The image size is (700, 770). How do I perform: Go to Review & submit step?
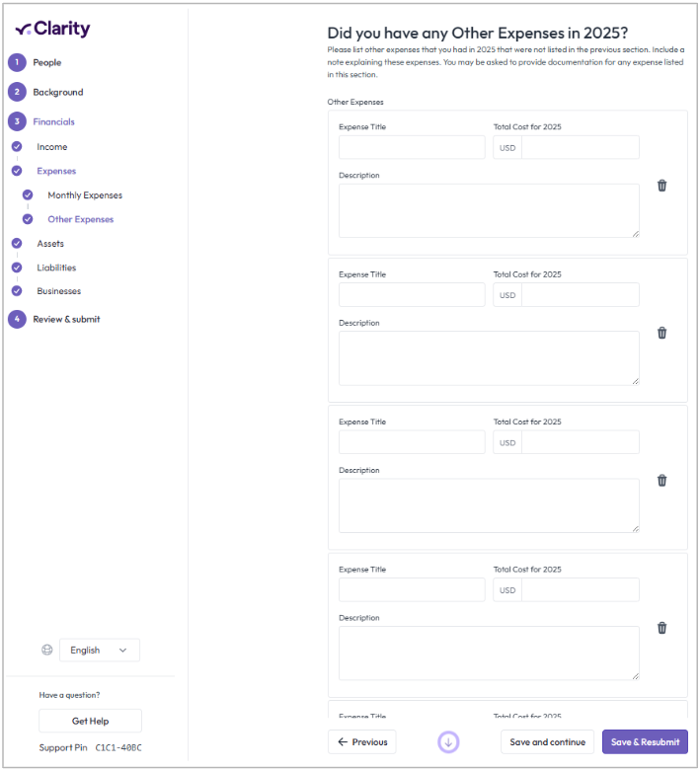(x=66, y=319)
